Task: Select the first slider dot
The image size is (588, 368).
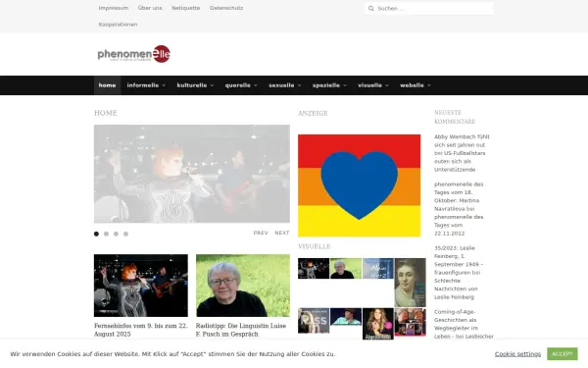Action: 96,234
